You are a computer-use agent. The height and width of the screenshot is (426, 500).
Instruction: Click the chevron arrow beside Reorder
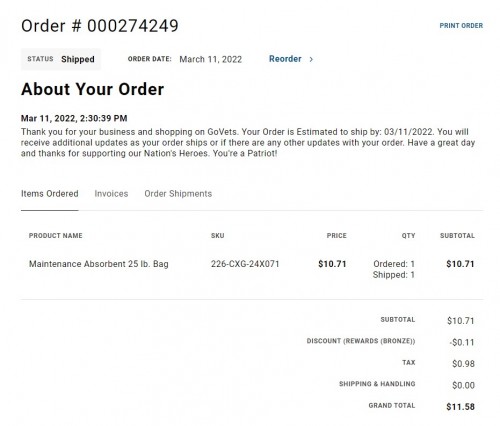point(311,59)
